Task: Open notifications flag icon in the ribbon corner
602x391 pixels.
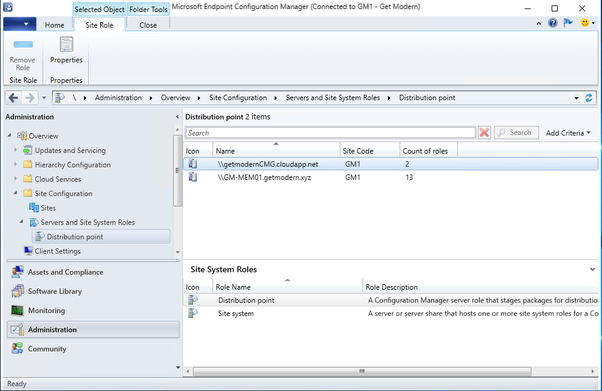Action: click(568, 23)
